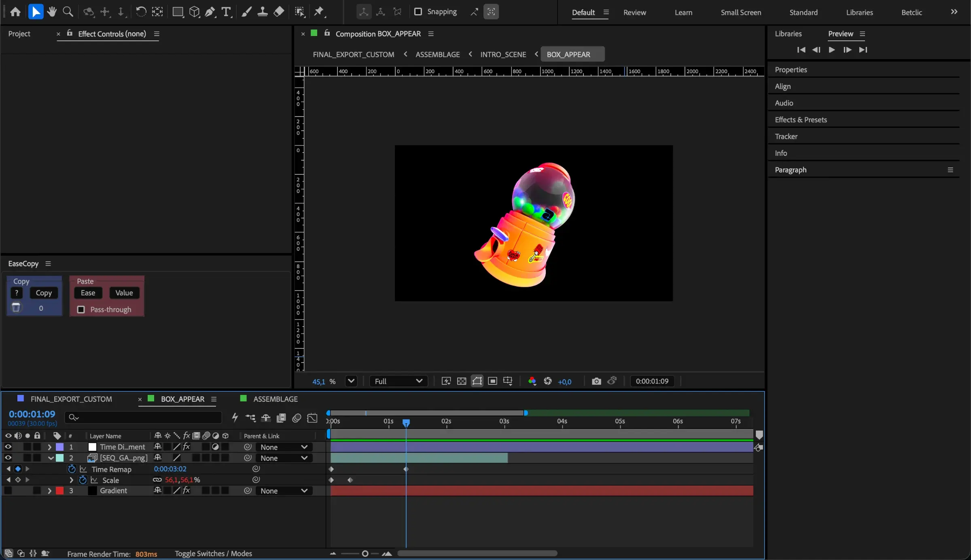The image size is (971, 560).
Task: Open the ASSEMBLAGE timeline tab
Action: click(x=276, y=399)
